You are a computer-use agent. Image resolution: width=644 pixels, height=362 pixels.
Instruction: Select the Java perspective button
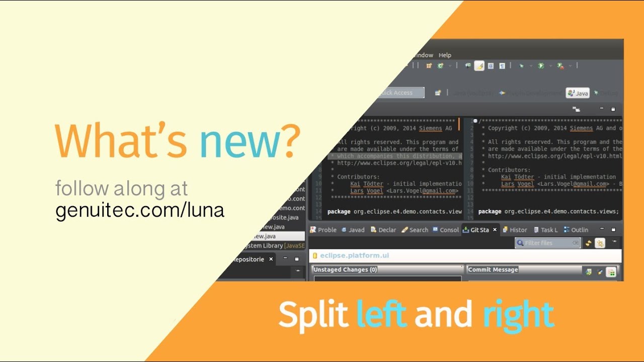click(578, 93)
